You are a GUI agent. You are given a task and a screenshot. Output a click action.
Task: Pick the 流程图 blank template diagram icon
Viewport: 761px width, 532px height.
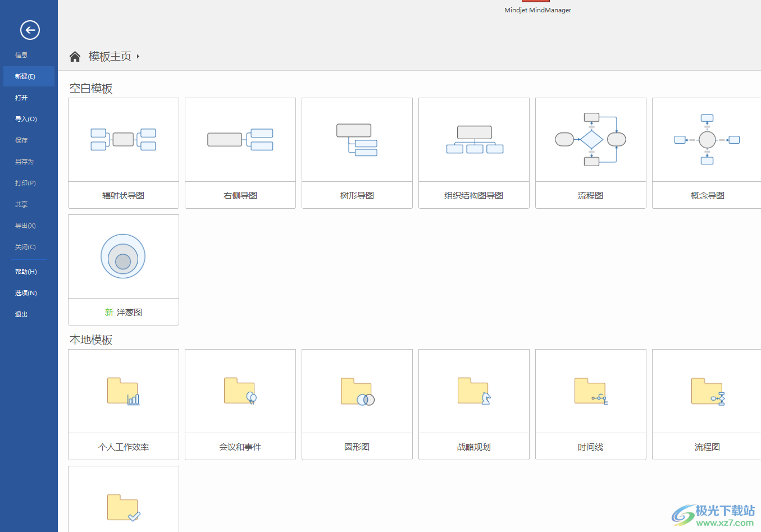[591, 140]
